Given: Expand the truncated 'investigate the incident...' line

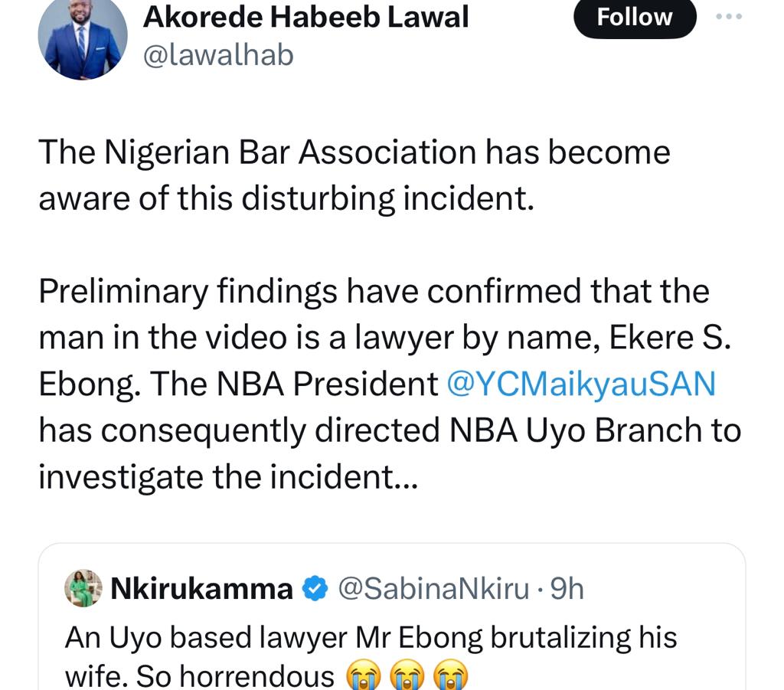Looking at the screenshot, I should click(228, 477).
